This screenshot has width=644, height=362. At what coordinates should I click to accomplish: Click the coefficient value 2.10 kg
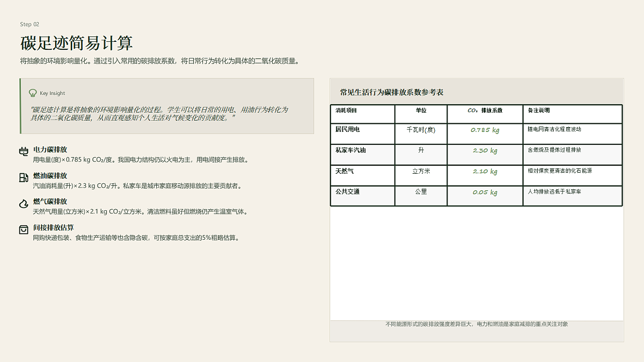pyautogui.click(x=485, y=172)
